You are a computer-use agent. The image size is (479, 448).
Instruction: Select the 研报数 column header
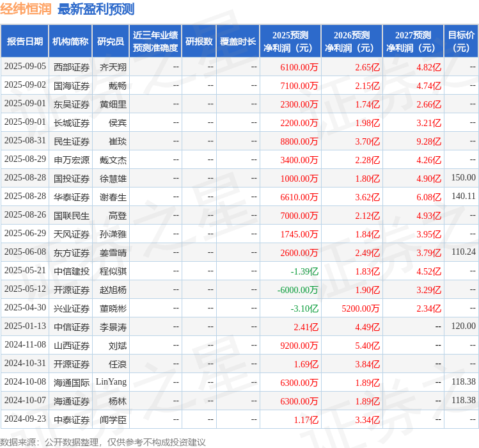click(x=199, y=42)
